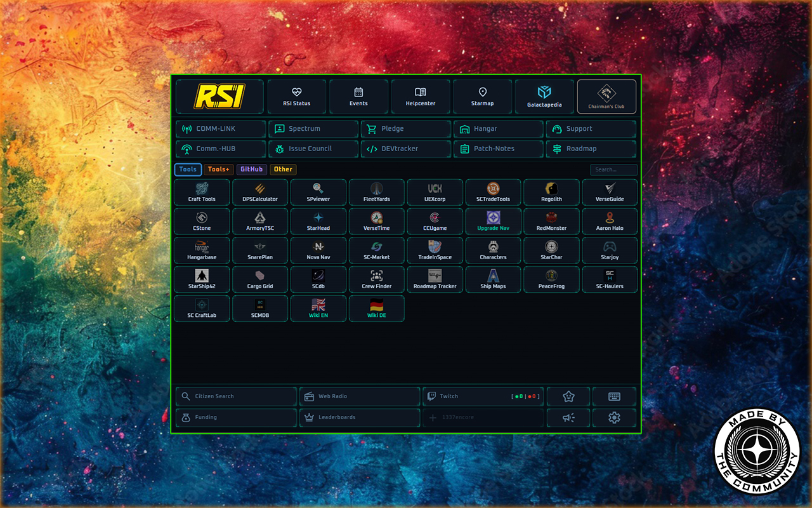Click the RSI logo button
812x508 pixels.
point(219,97)
